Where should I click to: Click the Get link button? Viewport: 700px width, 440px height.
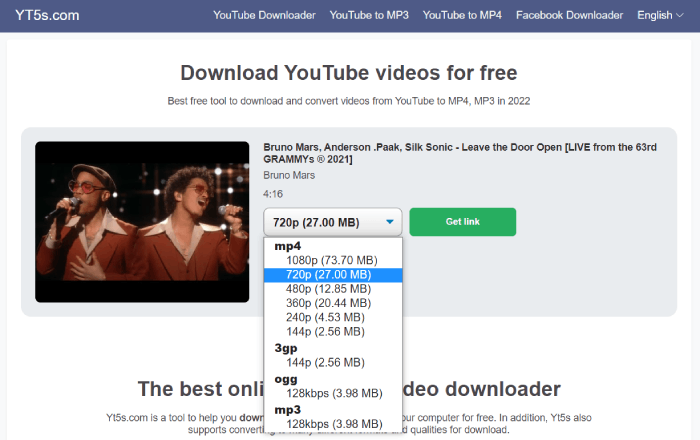[x=462, y=222]
